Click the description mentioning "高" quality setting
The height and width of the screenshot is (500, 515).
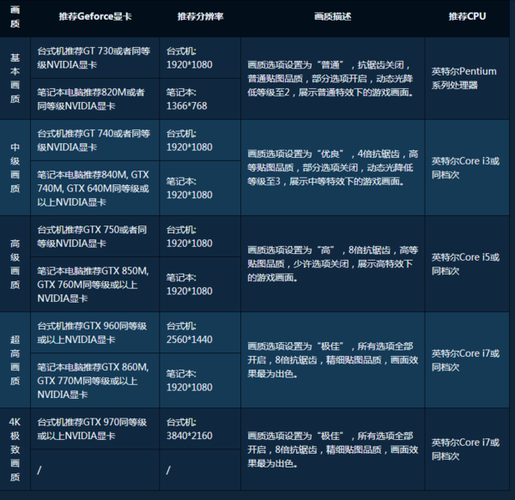[333, 264]
